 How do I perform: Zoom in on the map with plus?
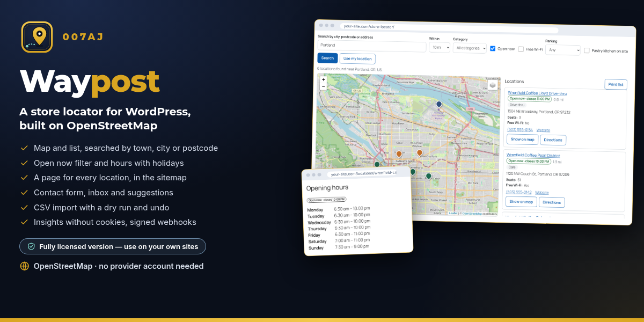[323, 79]
